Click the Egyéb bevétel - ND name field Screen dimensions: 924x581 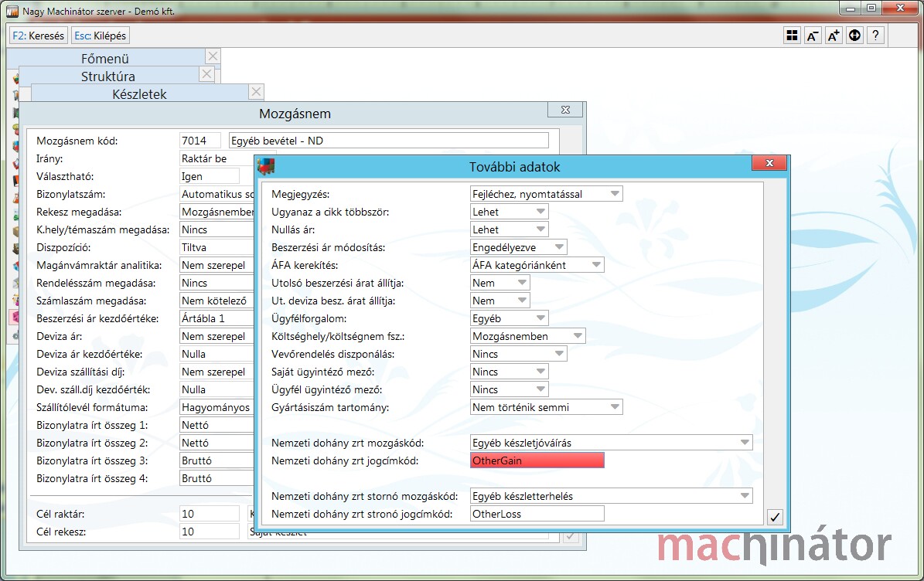point(388,141)
